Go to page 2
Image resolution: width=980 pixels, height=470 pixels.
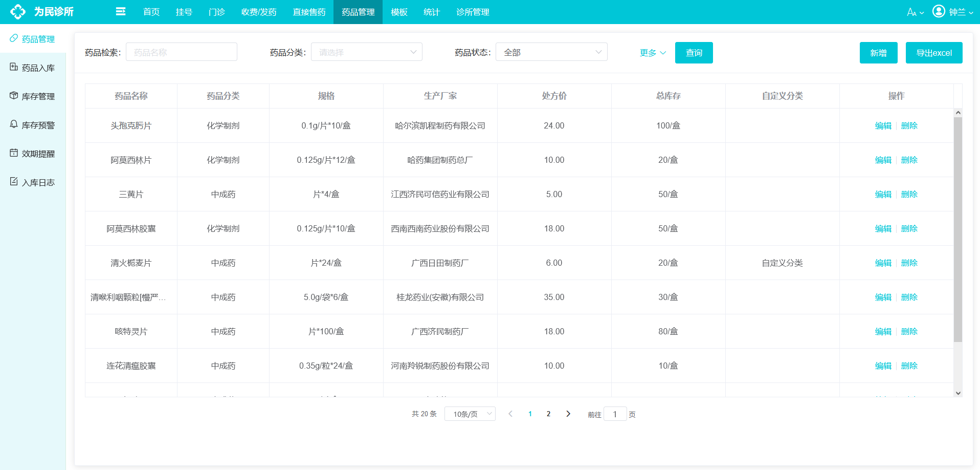548,414
